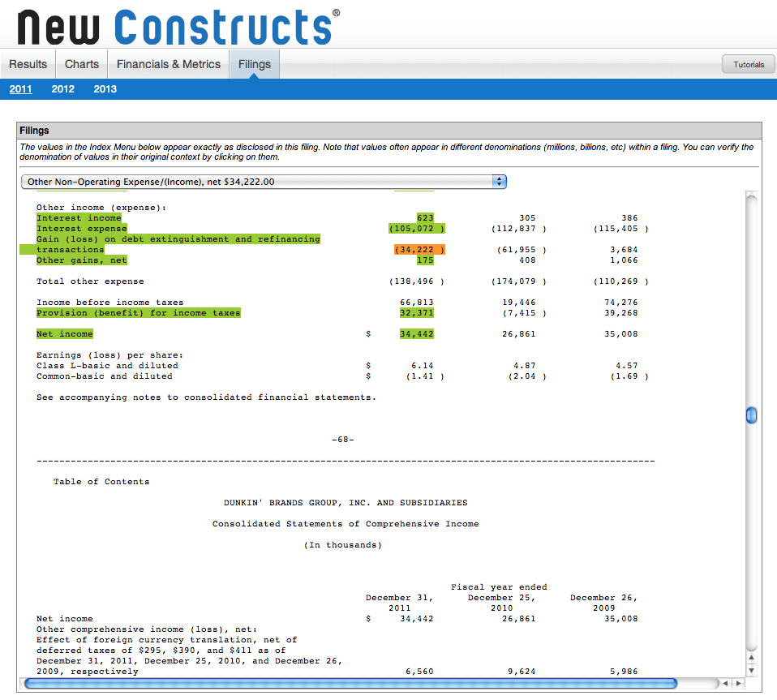Click the New Constructs logo
Screen dimensions: 777x700
[x=178, y=28]
